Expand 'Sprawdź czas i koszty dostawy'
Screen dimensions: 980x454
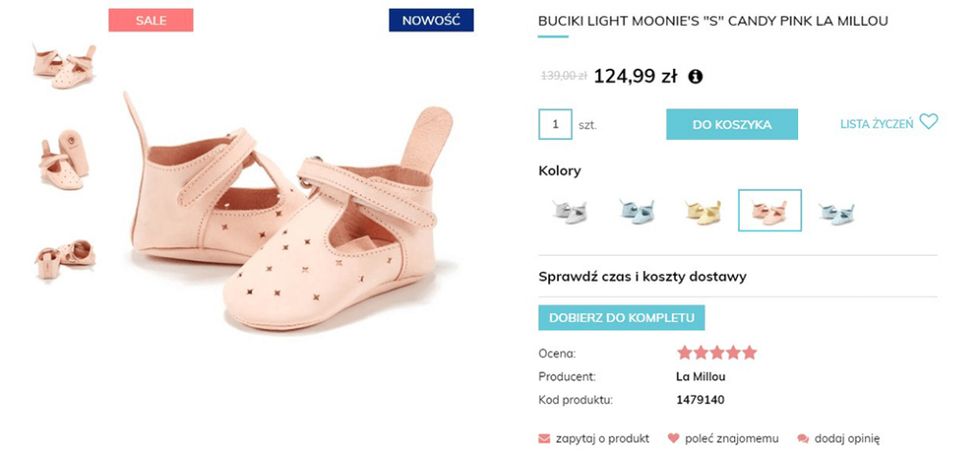tap(642, 277)
